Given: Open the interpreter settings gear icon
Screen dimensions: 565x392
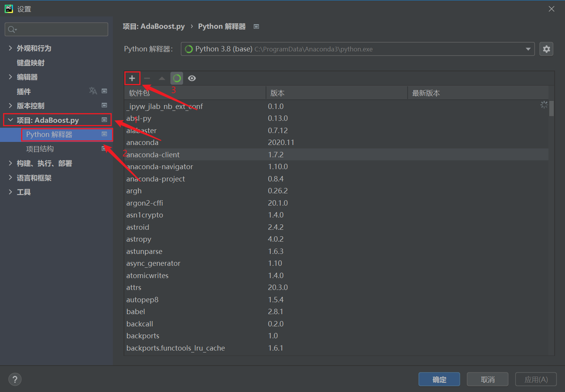Looking at the screenshot, I should coord(546,49).
